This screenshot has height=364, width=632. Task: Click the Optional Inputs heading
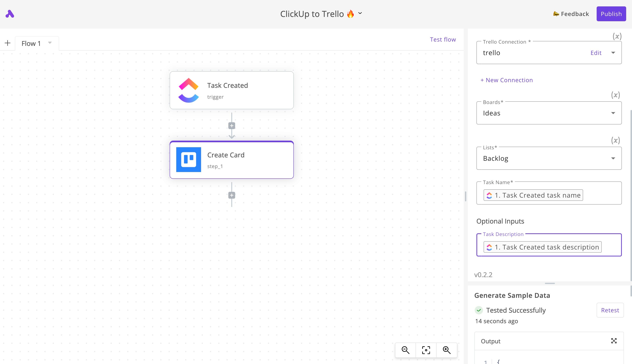click(500, 221)
